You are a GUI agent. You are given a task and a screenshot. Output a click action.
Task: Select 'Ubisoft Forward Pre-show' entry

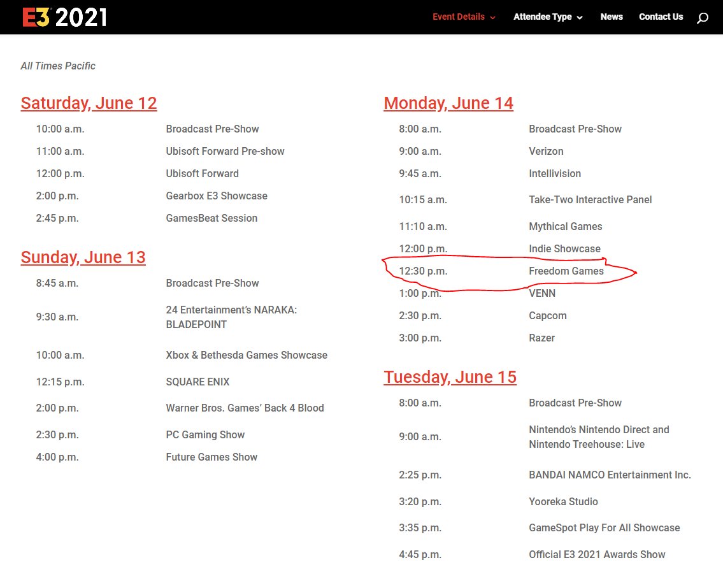click(x=225, y=151)
